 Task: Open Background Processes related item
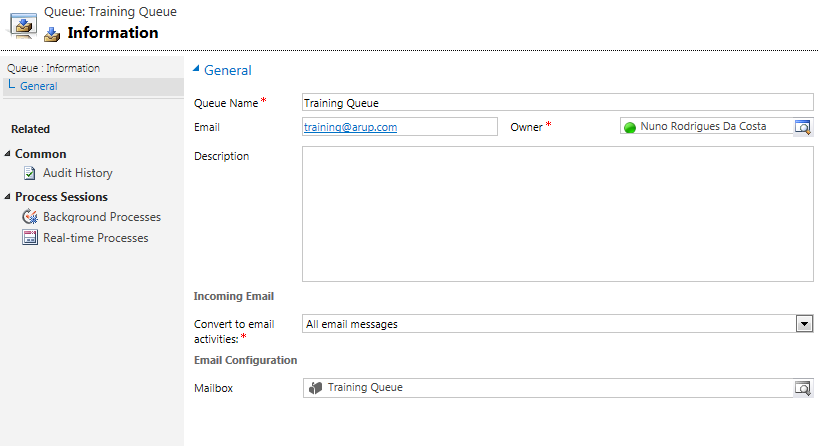pyautogui.click(x=102, y=216)
